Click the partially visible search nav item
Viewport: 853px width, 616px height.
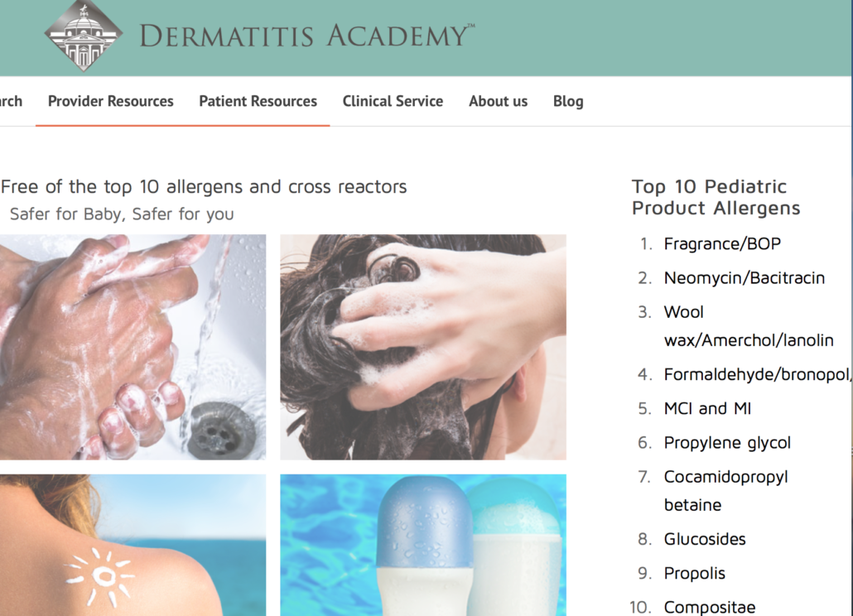[x=11, y=101]
